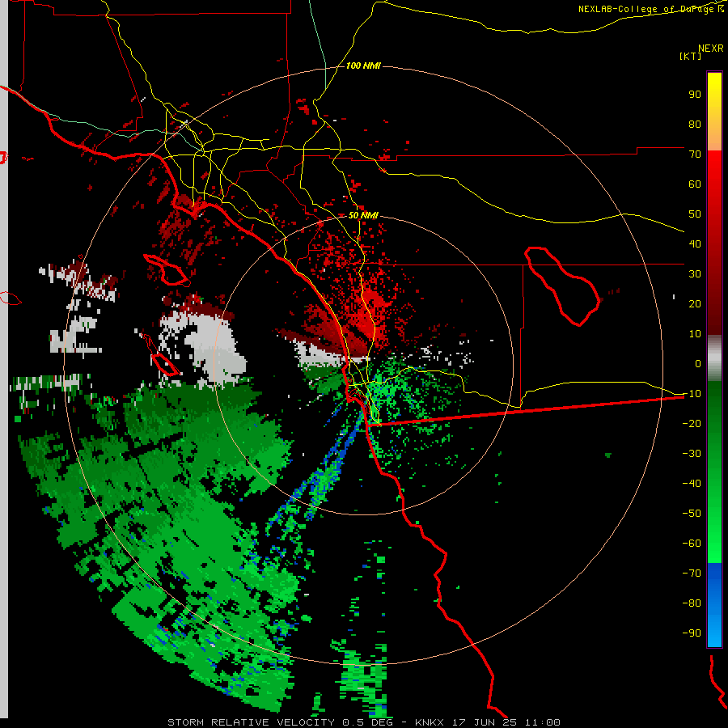Click the 0.5 DEG elevation text
The height and width of the screenshot is (728, 728).
click(368, 722)
